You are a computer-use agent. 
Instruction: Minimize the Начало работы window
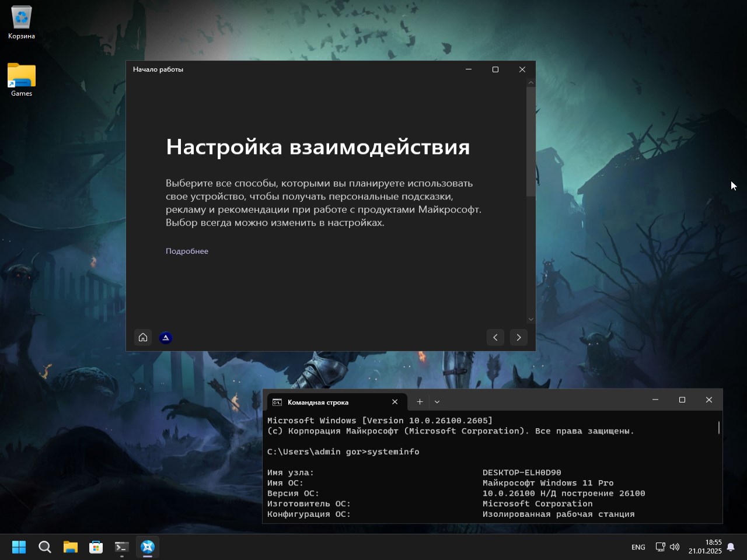[468, 69]
